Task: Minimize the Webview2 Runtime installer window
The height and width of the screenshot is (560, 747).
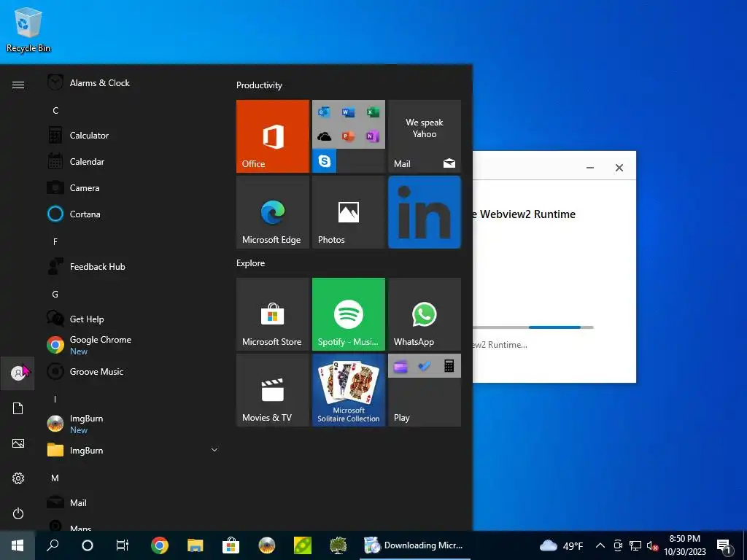Action: coord(589,168)
